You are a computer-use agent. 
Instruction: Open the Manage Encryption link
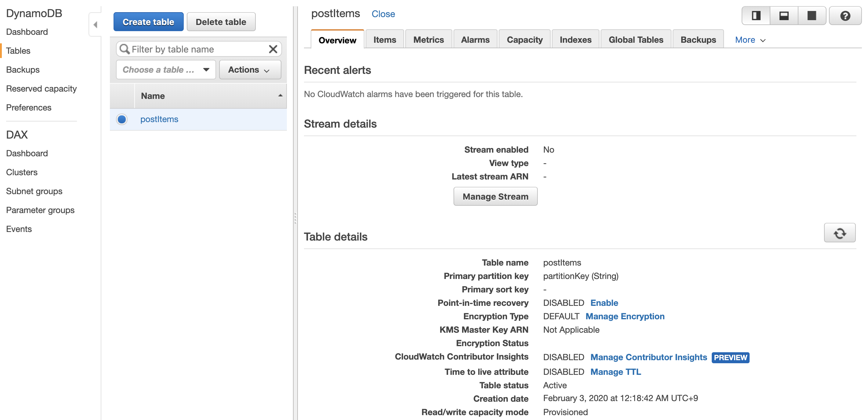[x=625, y=316]
